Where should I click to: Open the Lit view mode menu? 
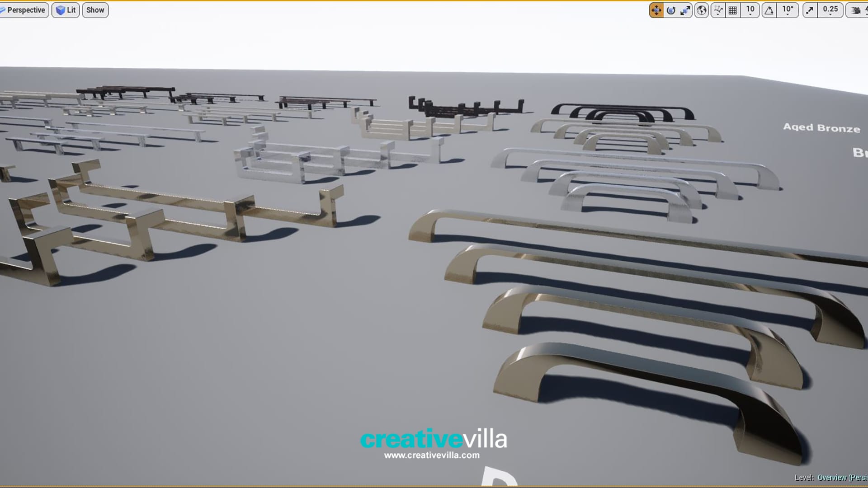tap(66, 10)
